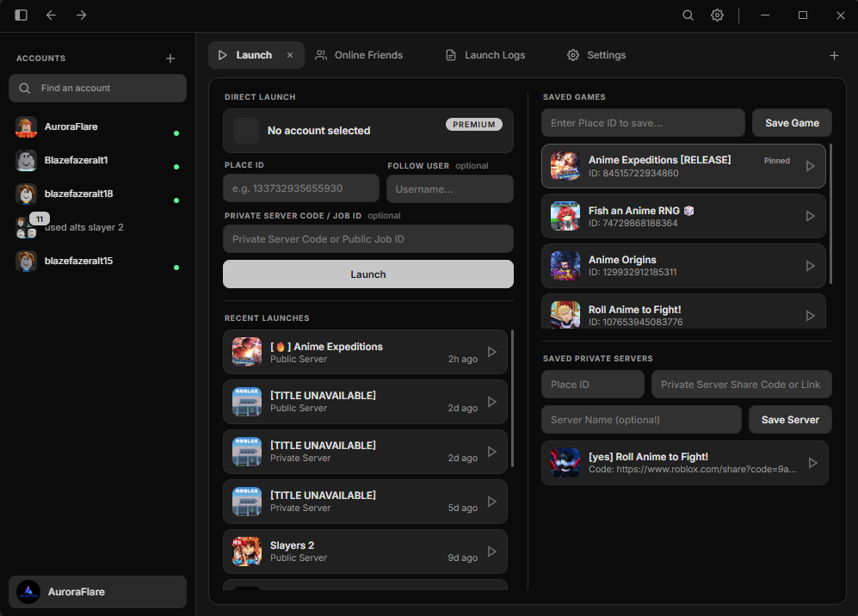Close the Launch tab
This screenshot has width=858, height=616.
click(290, 55)
